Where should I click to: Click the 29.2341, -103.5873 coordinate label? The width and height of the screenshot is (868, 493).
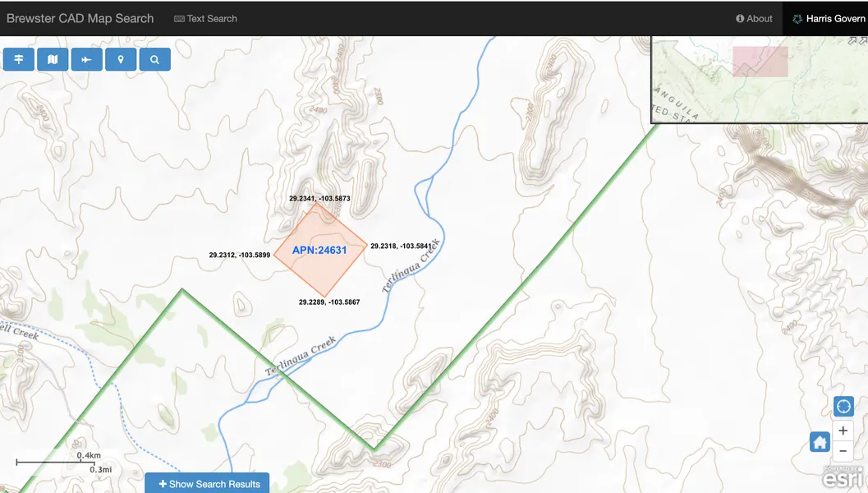319,199
